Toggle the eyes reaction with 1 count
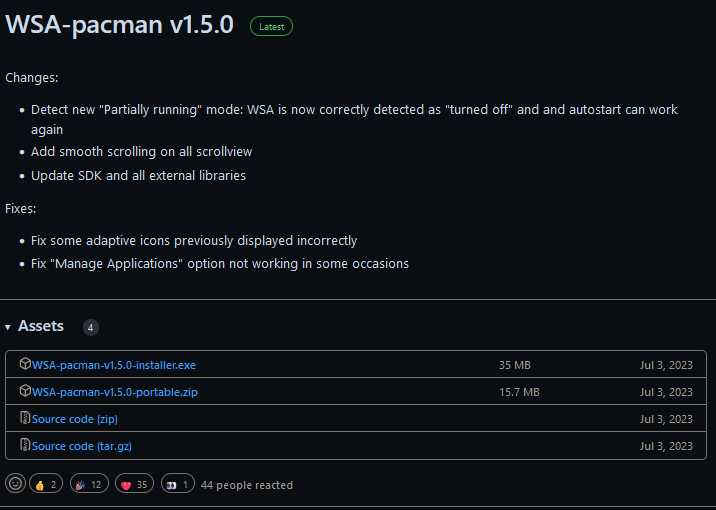The image size is (716, 510). tap(177, 484)
